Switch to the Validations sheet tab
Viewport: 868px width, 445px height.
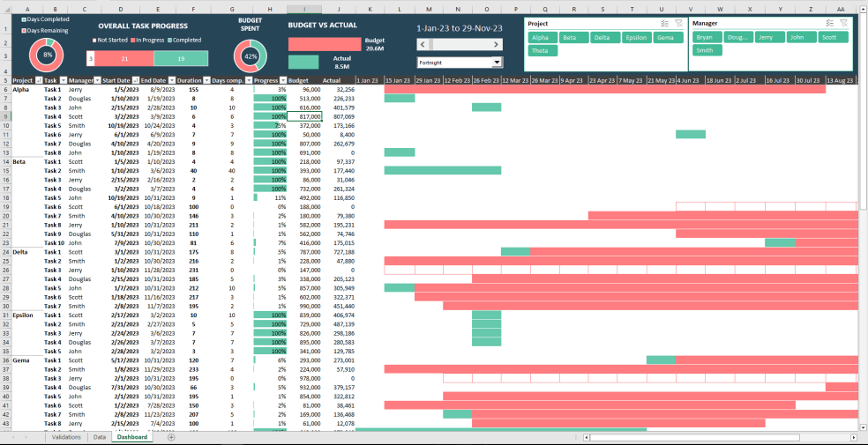click(x=66, y=437)
